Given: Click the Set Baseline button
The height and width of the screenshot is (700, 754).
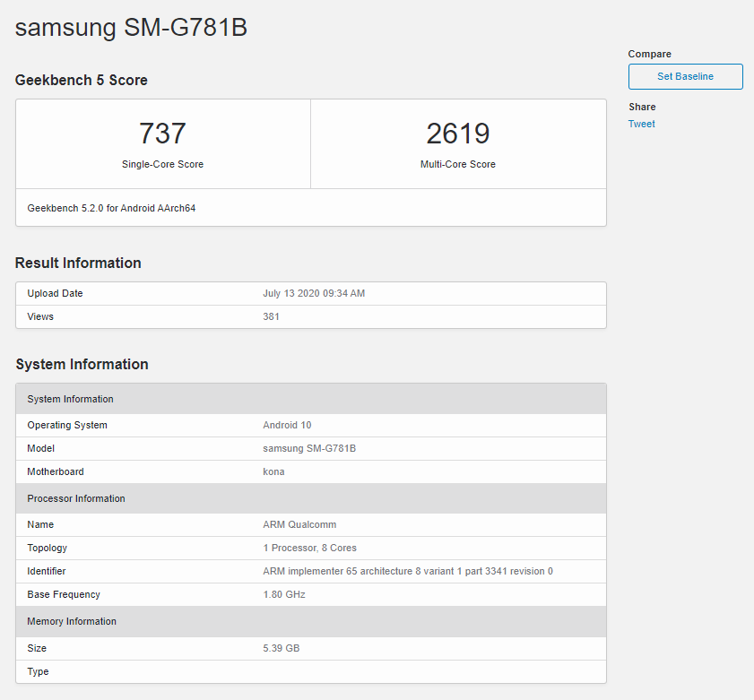Looking at the screenshot, I should tap(685, 77).
